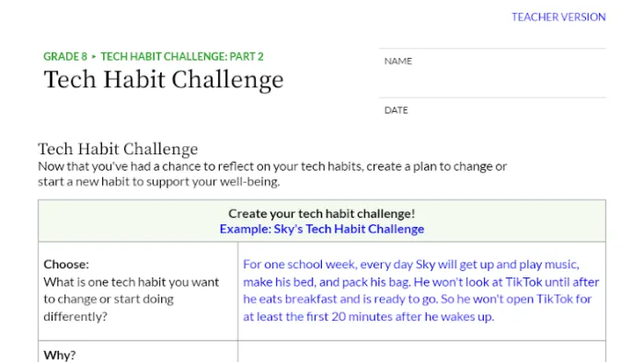The image size is (644, 362).
Task: Click the 'What is one tech habit' question
Action: point(131,300)
